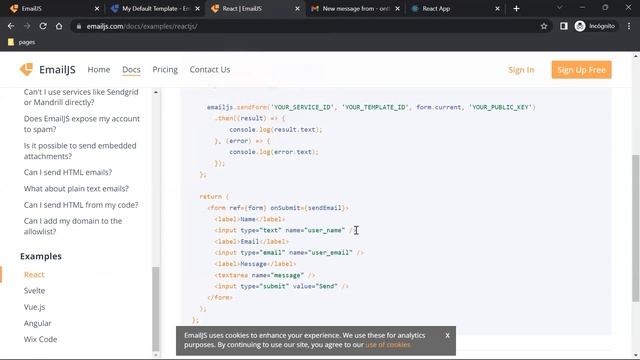Viewport: 640px width, 360px height.
Task: Click the sidebar scrollbar thumb
Action: pos(156,308)
